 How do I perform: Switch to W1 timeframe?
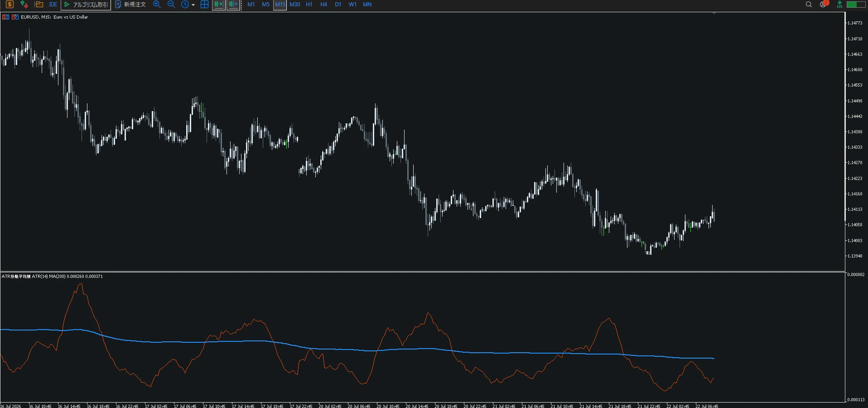pos(352,5)
